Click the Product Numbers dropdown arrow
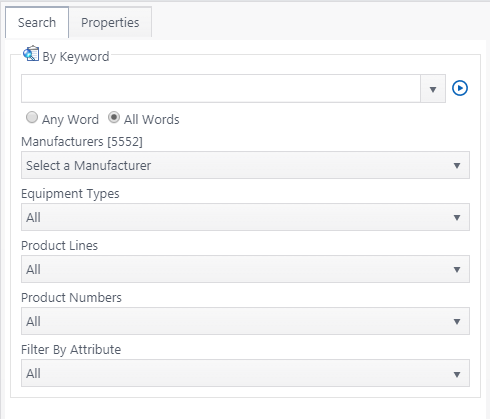Image resolution: width=490 pixels, height=419 pixels. coord(457,322)
